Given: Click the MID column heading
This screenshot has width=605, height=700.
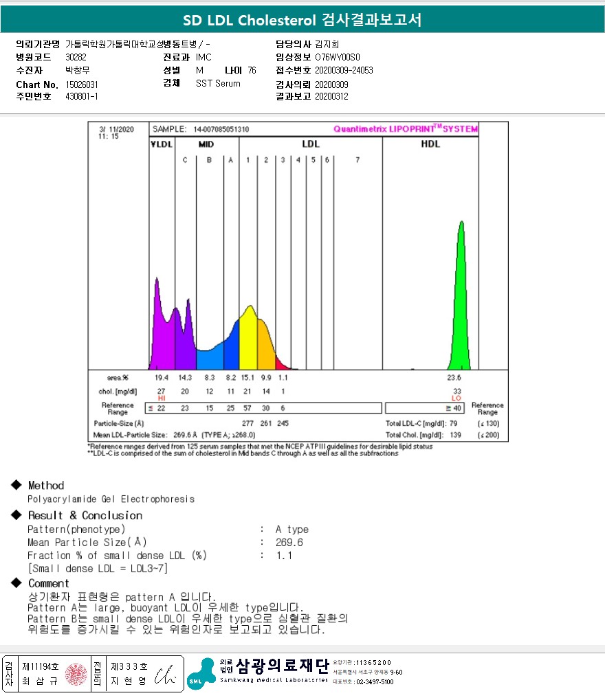Looking at the screenshot, I should pyautogui.click(x=206, y=144).
